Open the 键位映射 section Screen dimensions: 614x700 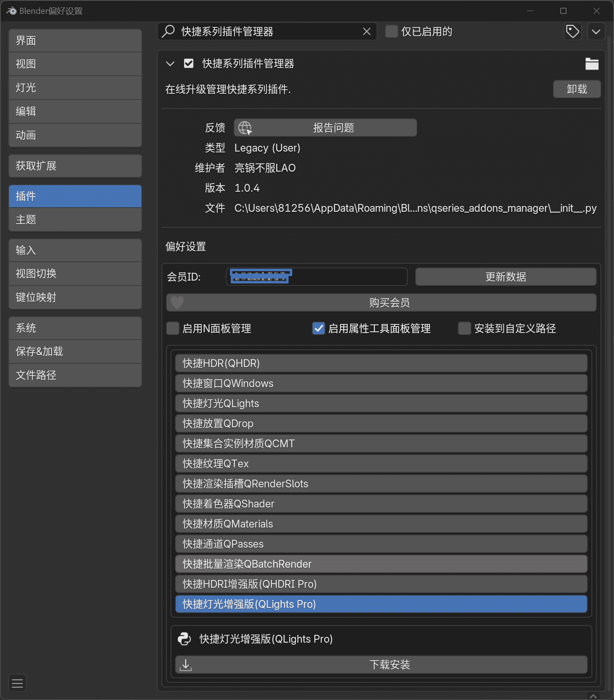click(75, 297)
